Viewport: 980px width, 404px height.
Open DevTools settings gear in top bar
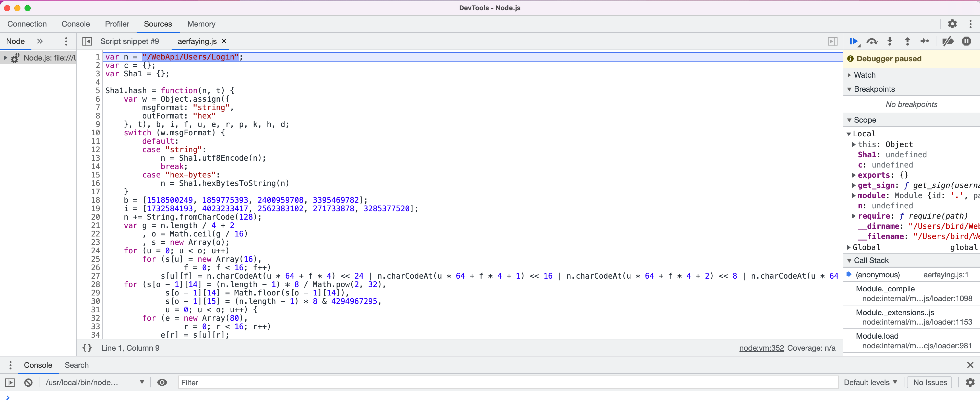coord(952,24)
